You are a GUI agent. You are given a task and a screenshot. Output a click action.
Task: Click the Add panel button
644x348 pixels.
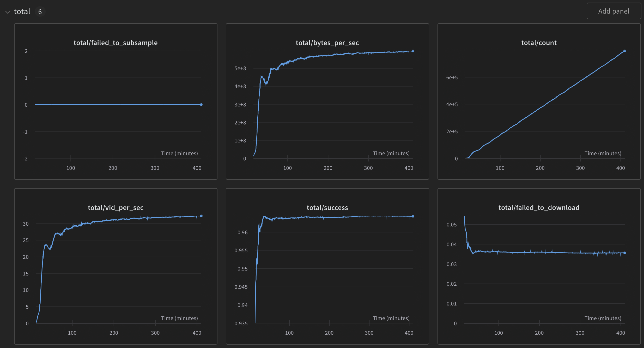613,11
